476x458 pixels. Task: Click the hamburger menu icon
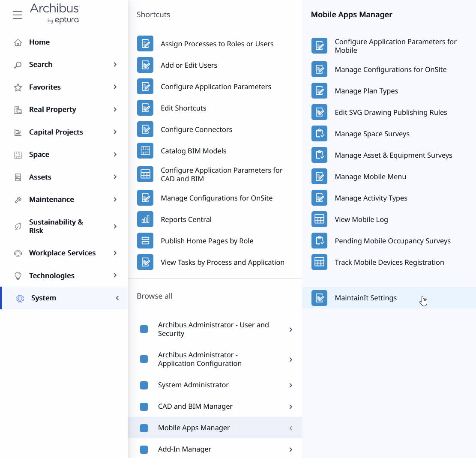tap(18, 15)
